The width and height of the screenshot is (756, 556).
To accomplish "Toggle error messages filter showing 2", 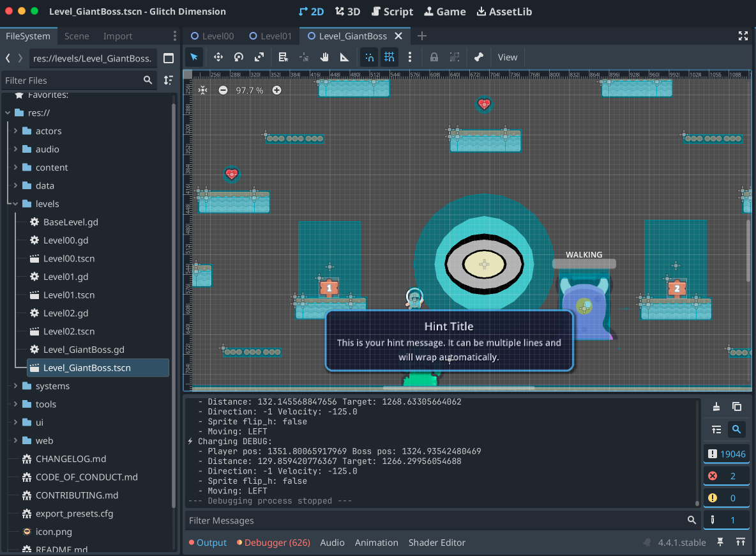I will [727, 476].
